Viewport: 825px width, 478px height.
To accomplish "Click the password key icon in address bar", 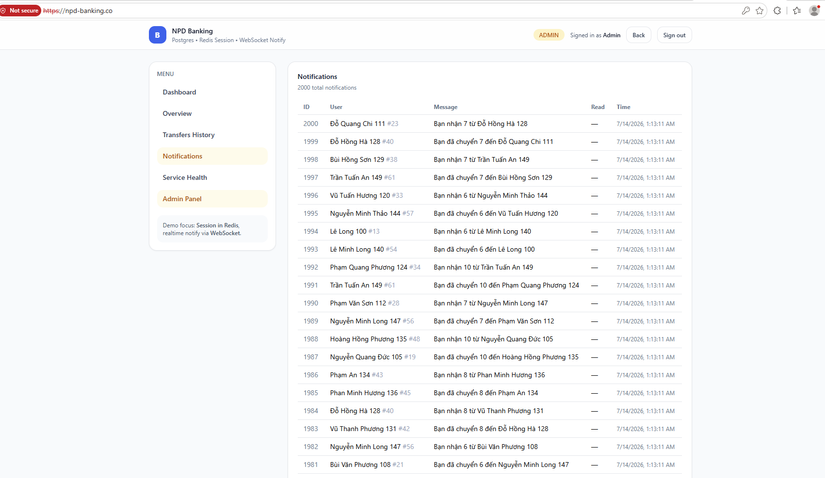I will [x=746, y=11].
